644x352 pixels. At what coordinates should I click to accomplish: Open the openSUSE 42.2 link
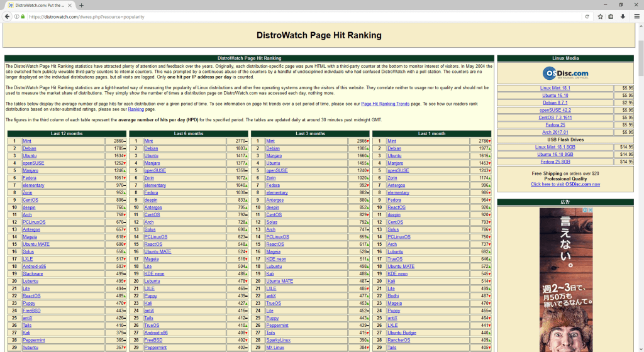555,111
